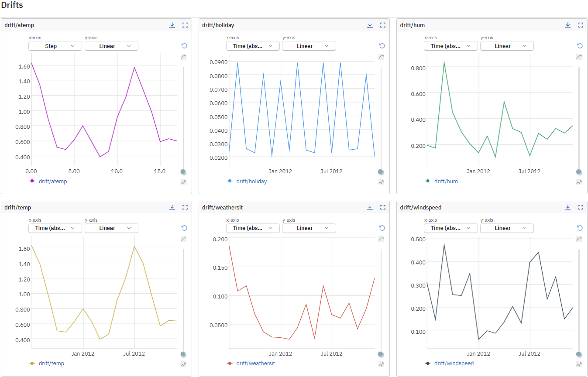Click the smoothing slider handle in drift/hum

click(579, 172)
